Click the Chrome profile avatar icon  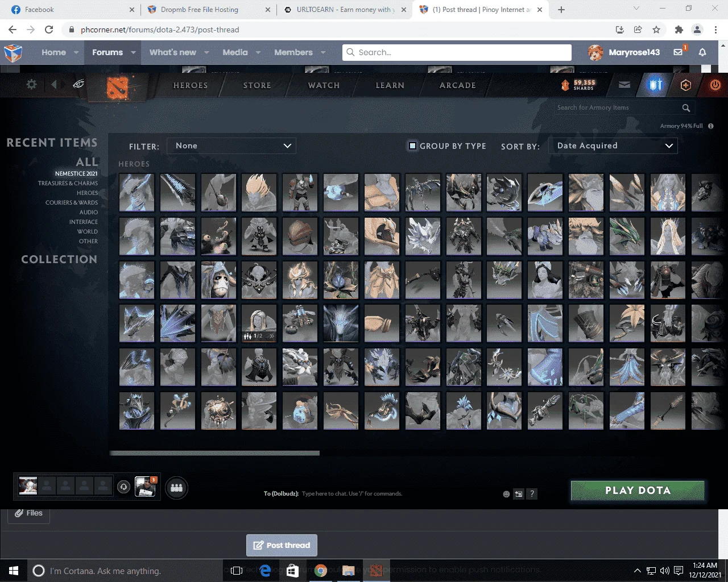coord(697,30)
